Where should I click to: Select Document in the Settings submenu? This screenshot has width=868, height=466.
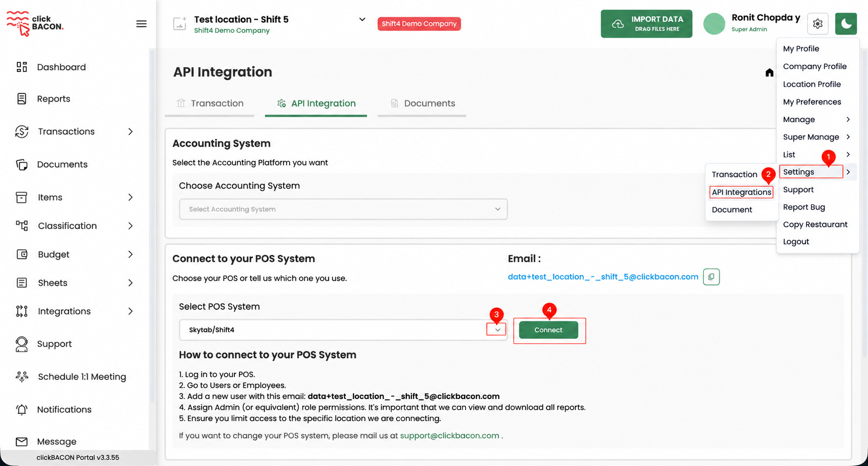(x=732, y=210)
